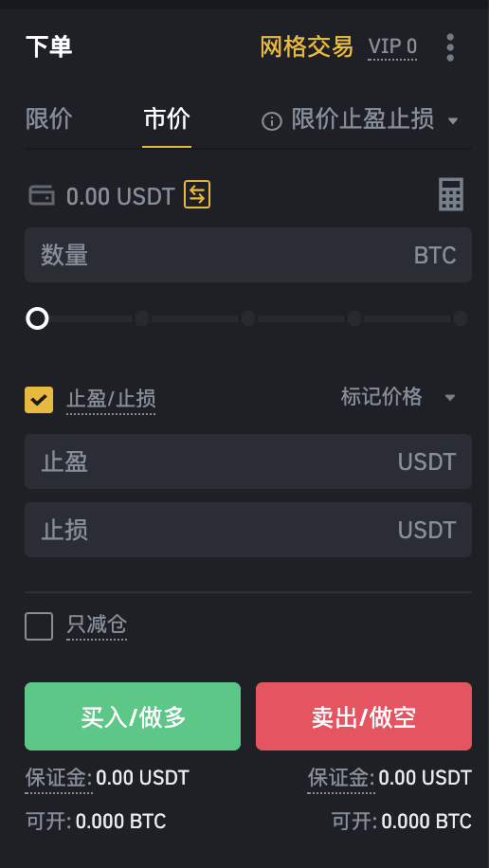Click the wallet balance icon
The width and height of the screenshot is (489, 868).
42,195
